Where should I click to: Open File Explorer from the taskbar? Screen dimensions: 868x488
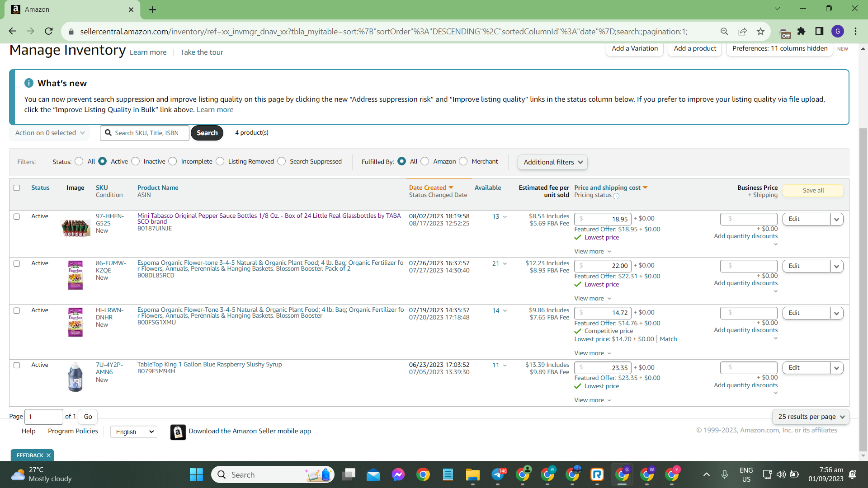(x=473, y=475)
